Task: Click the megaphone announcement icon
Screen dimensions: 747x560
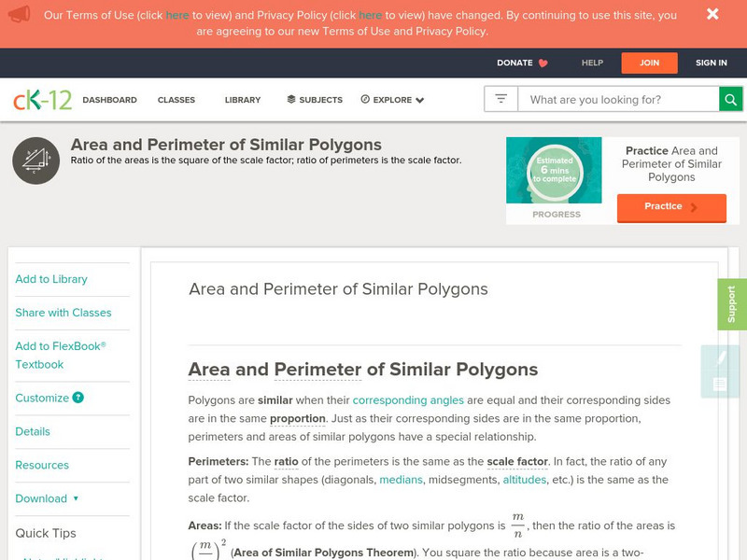Action: pos(18,15)
